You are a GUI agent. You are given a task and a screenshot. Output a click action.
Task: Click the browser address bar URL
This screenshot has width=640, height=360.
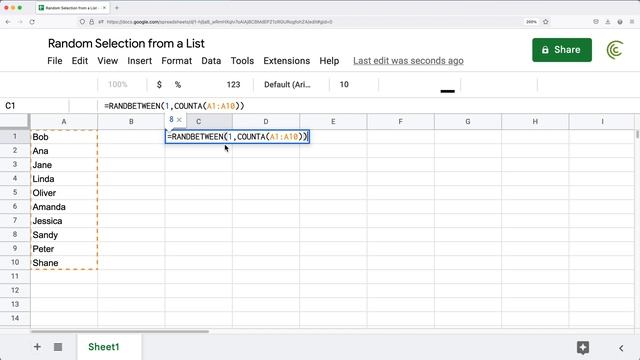pyautogui.click(x=220, y=22)
